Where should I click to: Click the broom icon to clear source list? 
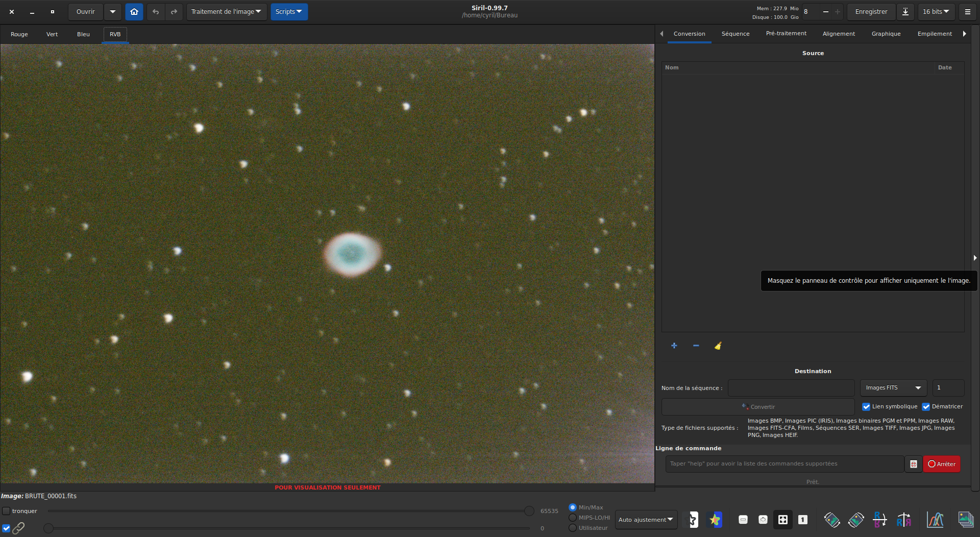[718, 346]
